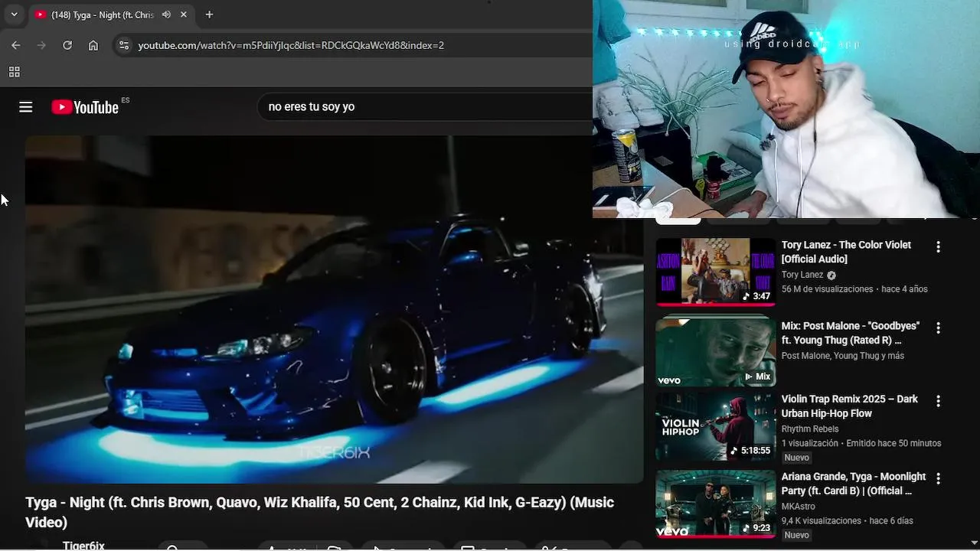
Task: View site information for youtube.com
Action: (124, 45)
